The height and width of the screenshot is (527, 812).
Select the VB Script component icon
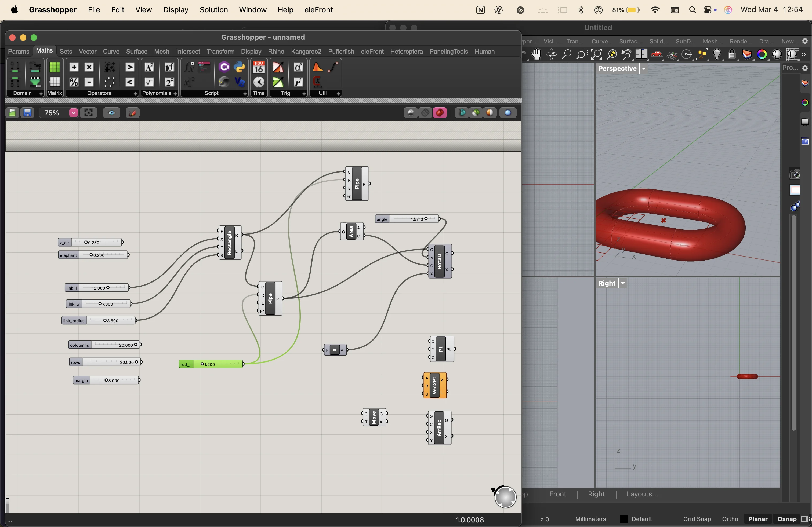click(x=240, y=82)
